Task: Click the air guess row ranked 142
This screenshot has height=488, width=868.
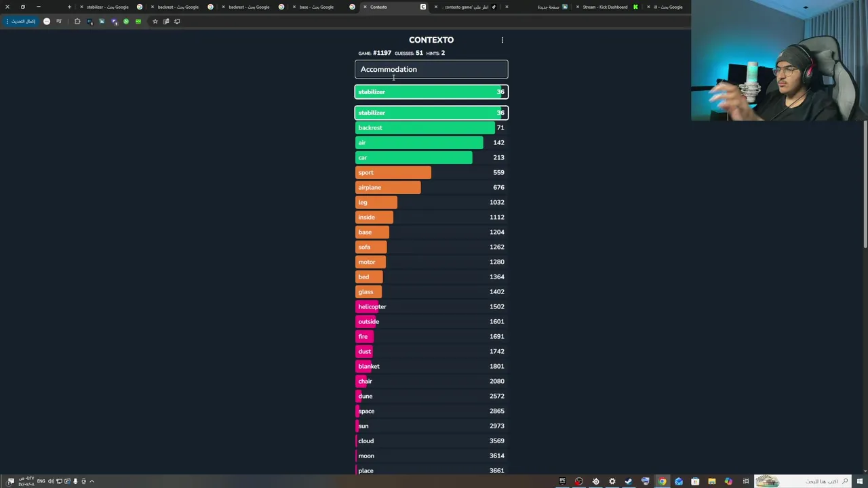Action: pos(431,142)
